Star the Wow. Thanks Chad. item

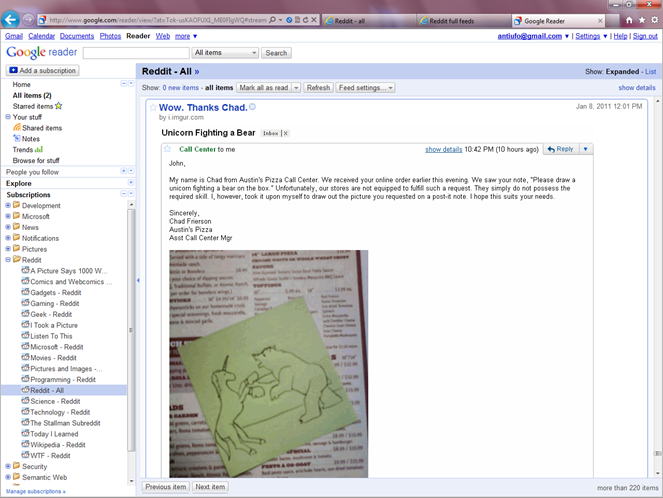153,107
